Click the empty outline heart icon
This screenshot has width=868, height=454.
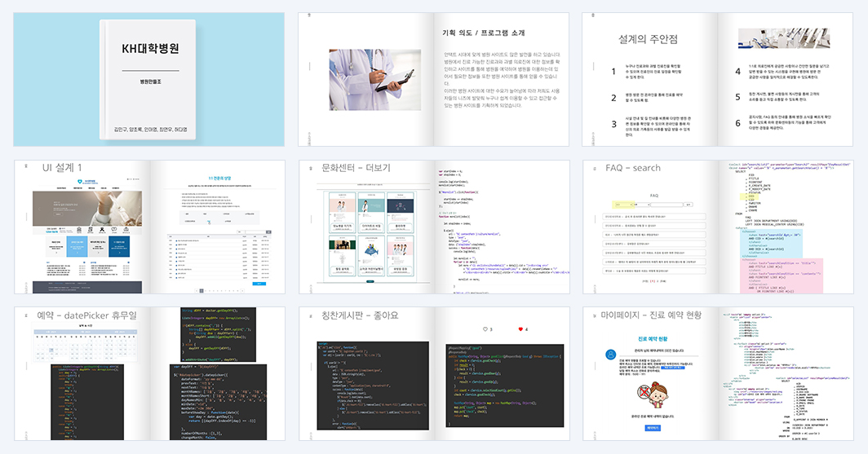[x=485, y=329]
